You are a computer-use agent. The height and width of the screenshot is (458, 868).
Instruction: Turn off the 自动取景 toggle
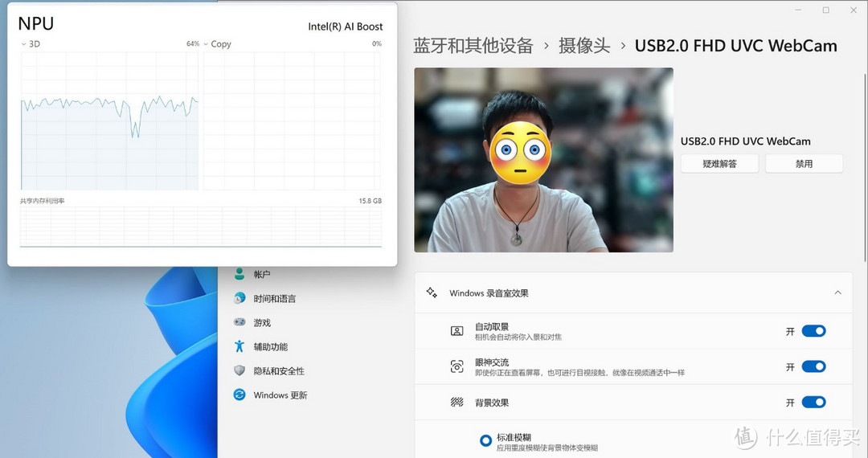(x=813, y=331)
